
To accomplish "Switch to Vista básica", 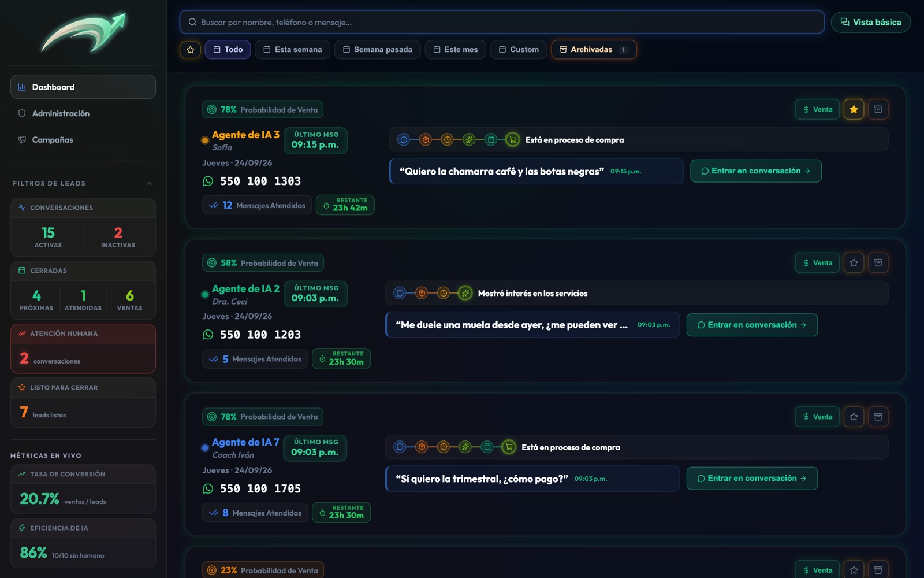I will (870, 23).
